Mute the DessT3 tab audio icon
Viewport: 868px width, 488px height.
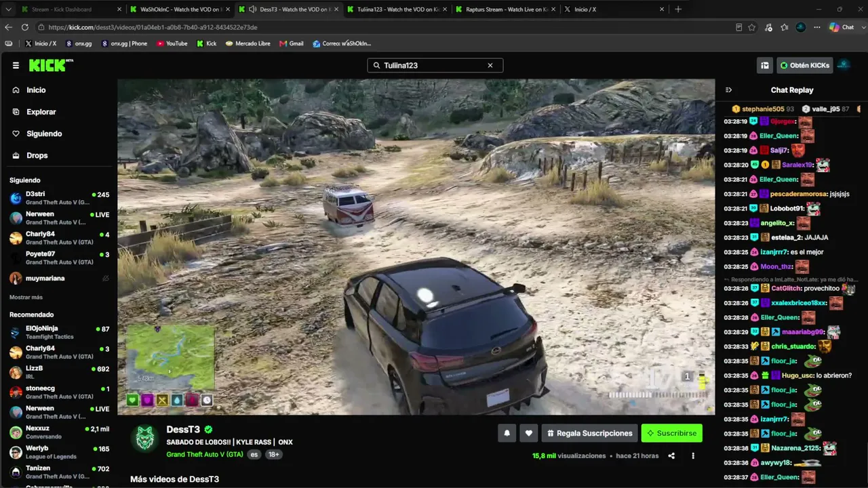click(252, 9)
